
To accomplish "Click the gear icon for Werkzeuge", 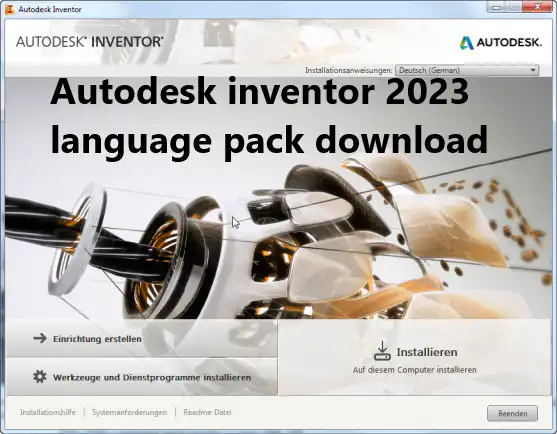I will coord(40,376).
